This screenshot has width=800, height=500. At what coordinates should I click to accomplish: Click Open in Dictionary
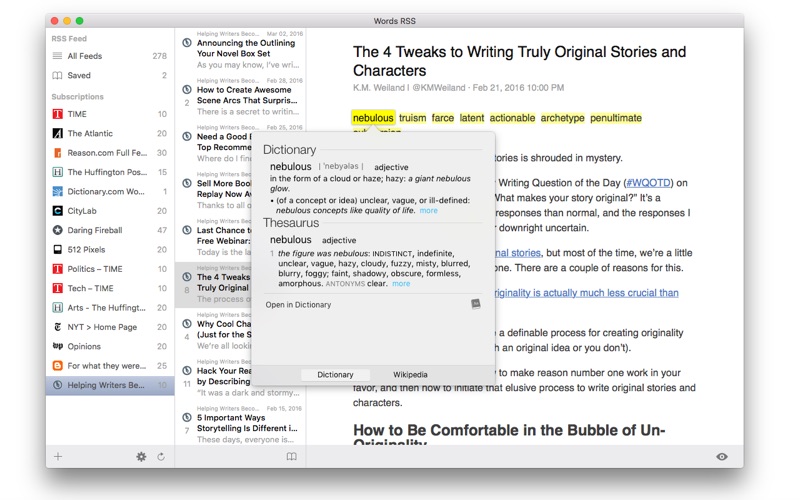click(298, 305)
